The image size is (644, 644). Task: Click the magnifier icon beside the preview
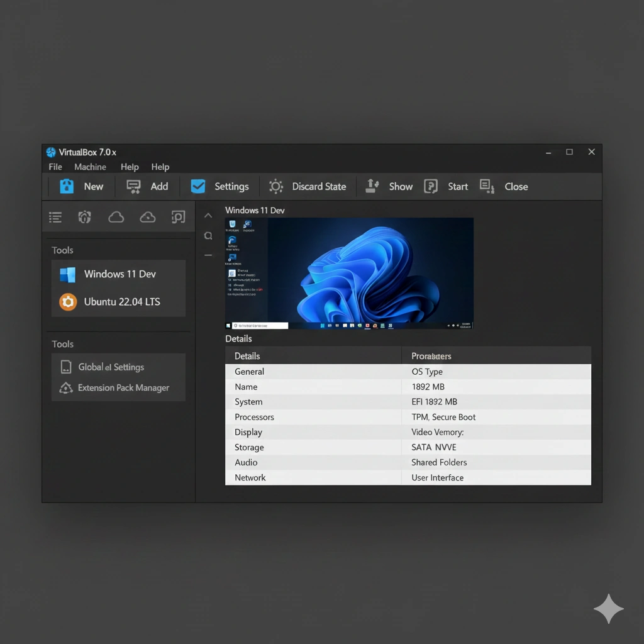point(208,236)
